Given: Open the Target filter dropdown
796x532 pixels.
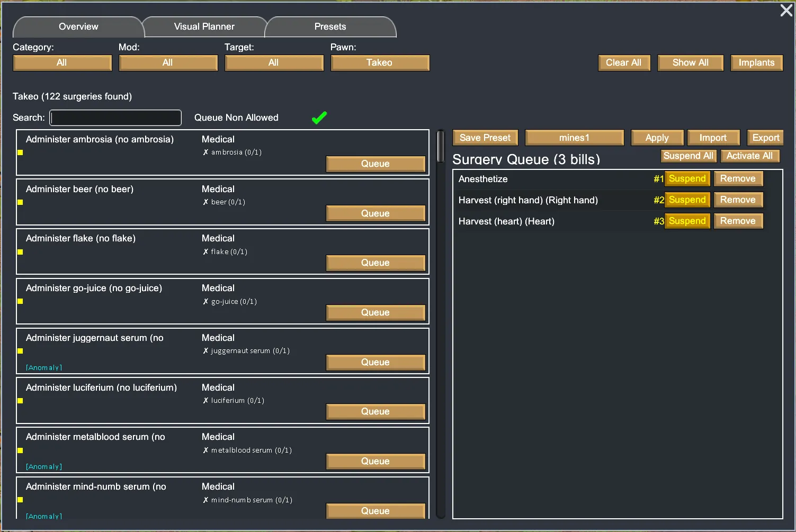Looking at the screenshot, I should point(274,63).
